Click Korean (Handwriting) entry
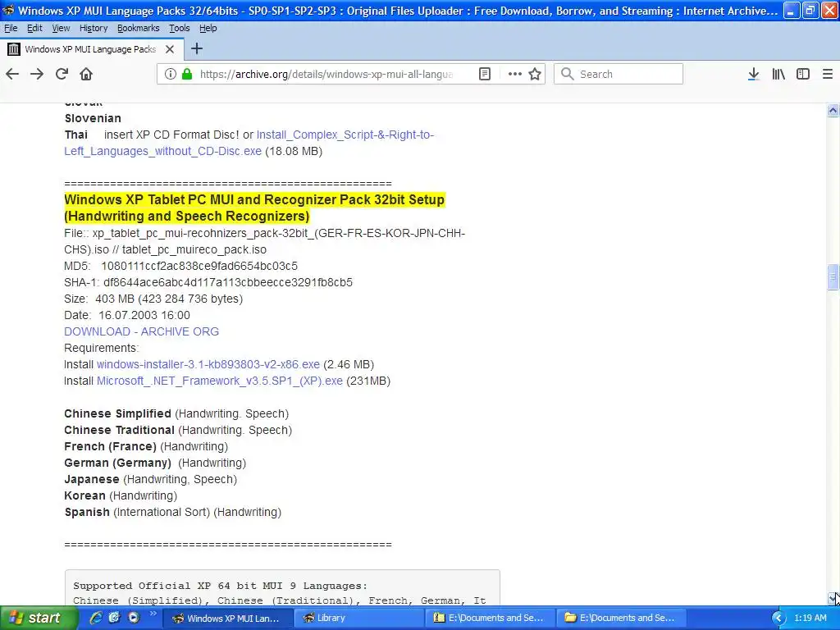Viewport: 840px width, 630px height. click(x=121, y=495)
